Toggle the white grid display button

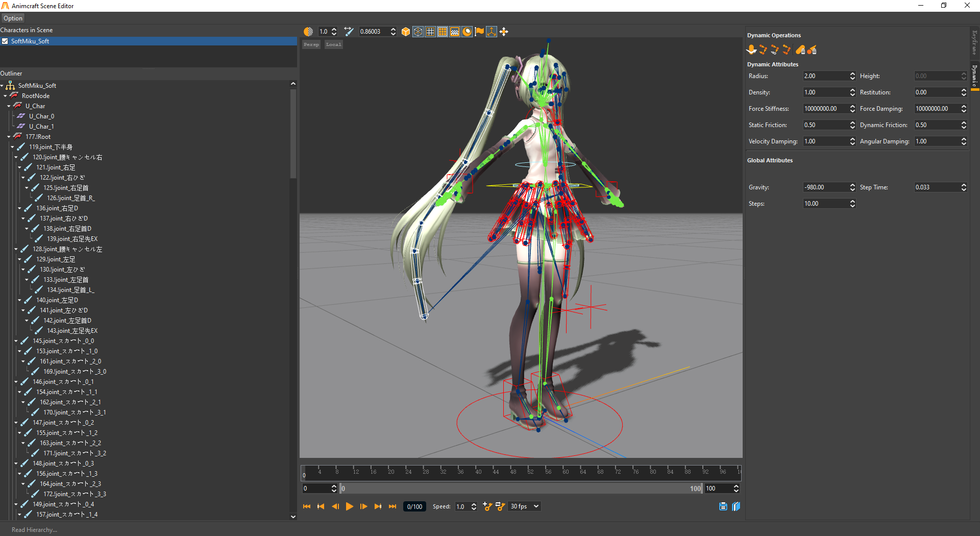pos(430,32)
